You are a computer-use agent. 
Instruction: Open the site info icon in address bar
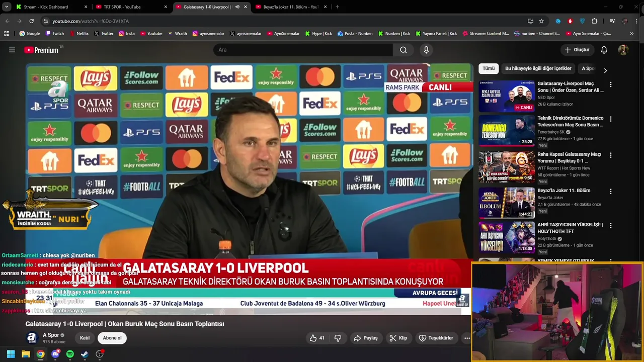coord(46,21)
